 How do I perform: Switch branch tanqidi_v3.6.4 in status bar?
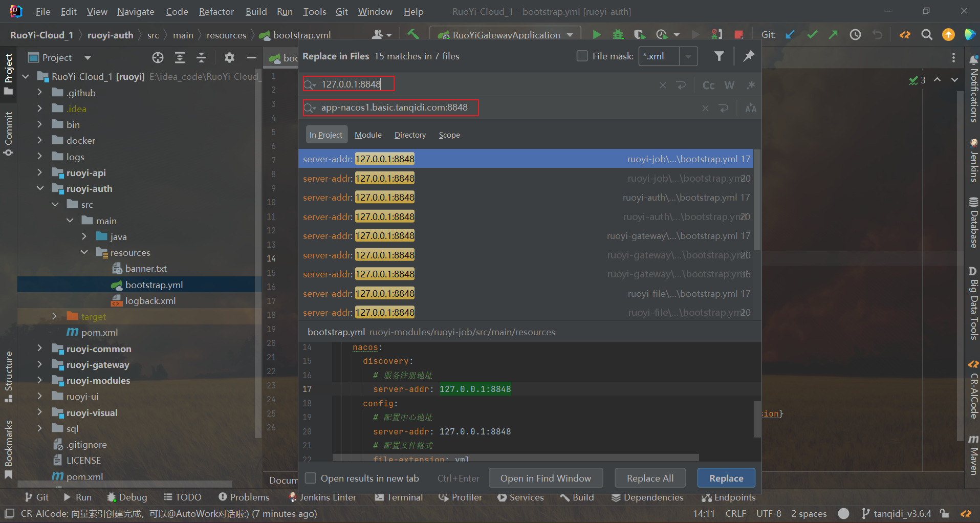[x=897, y=513]
